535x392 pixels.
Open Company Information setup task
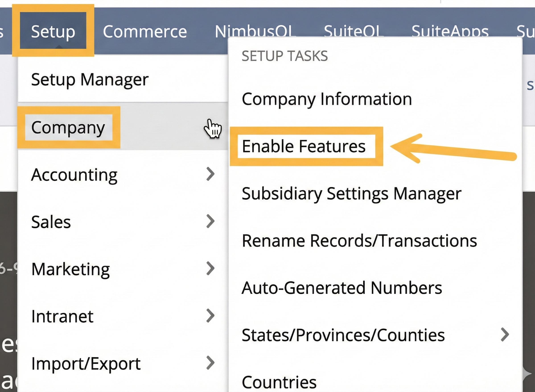(327, 99)
